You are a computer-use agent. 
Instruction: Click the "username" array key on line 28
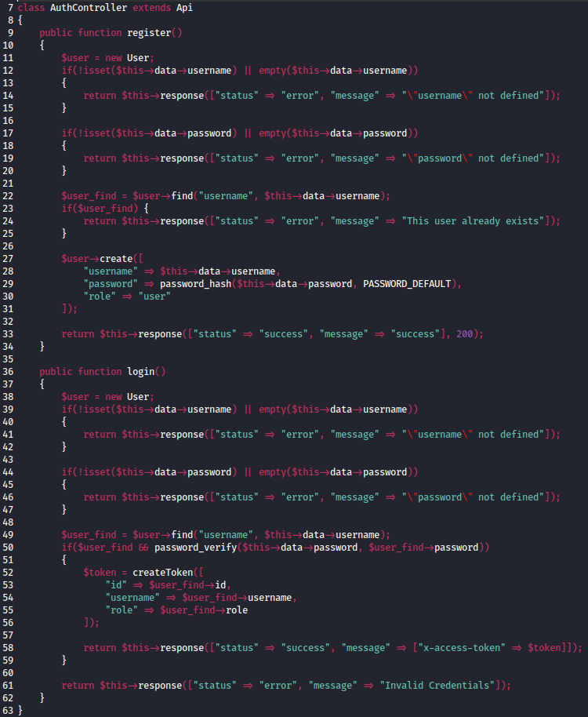tap(111, 271)
